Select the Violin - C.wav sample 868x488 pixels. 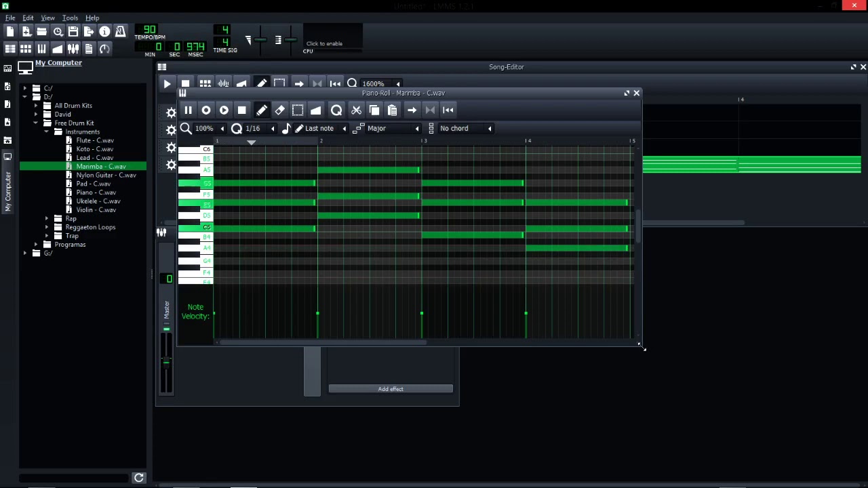pos(96,209)
